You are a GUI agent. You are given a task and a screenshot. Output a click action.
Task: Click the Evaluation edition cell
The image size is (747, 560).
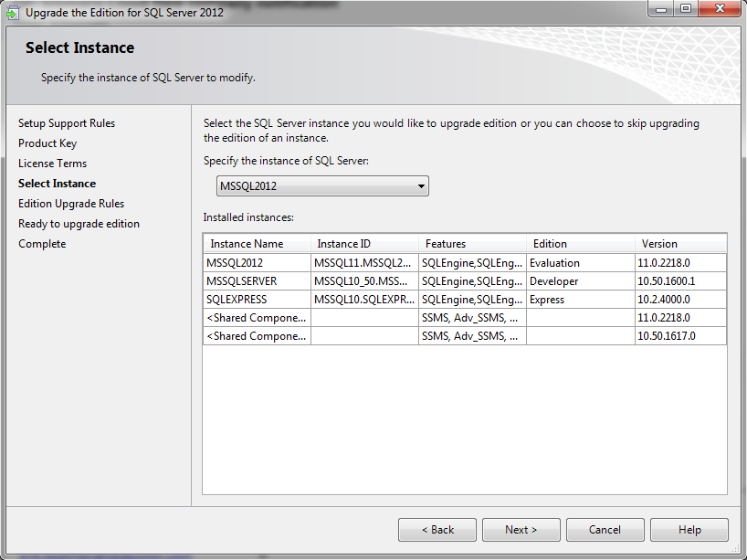[x=581, y=262]
